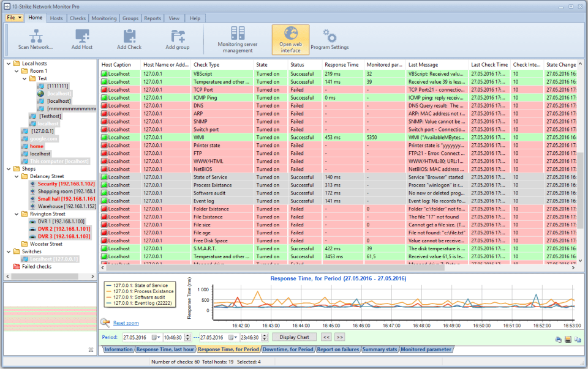Click the print chart icon
Viewport: 588px width, 369px height.
point(559,340)
